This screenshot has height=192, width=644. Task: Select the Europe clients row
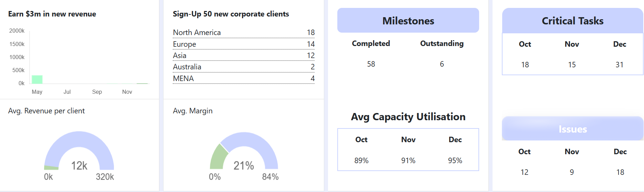point(243,44)
